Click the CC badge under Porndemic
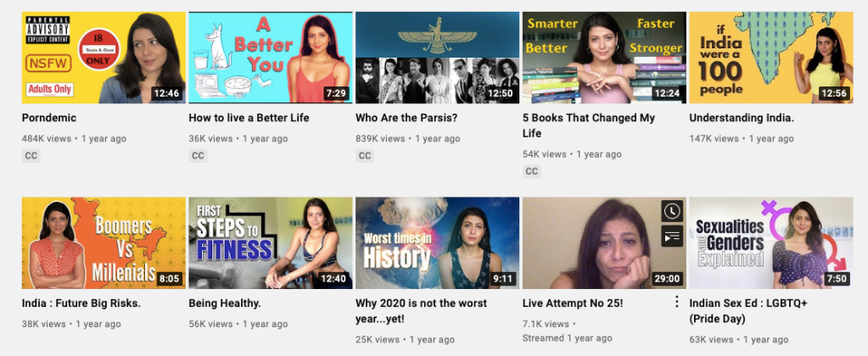The height and width of the screenshot is (356, 868). coord(31,156)
